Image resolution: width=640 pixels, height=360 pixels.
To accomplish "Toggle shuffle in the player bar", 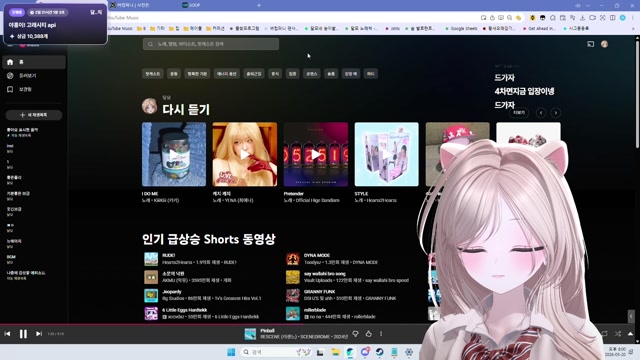I will [x=618, y=334].
